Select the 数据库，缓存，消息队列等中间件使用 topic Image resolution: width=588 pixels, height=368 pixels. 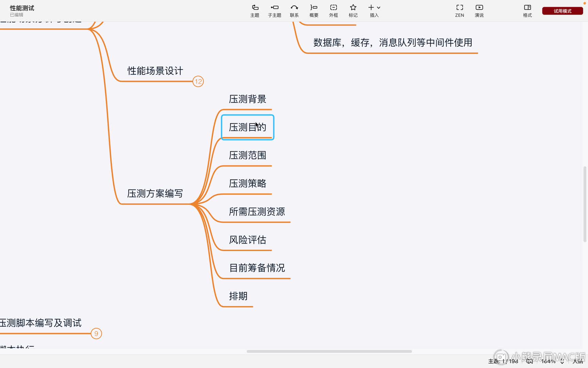click(393, 43)
